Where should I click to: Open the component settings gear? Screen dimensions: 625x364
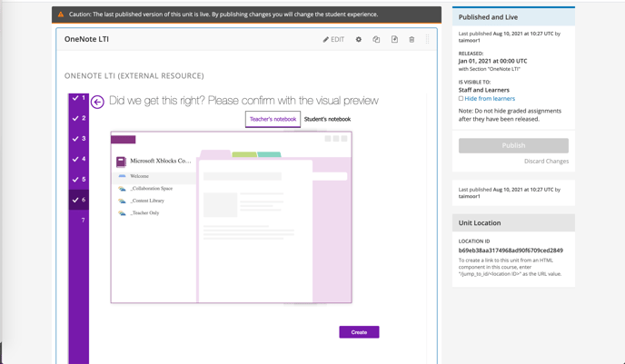tap(359, 39)
